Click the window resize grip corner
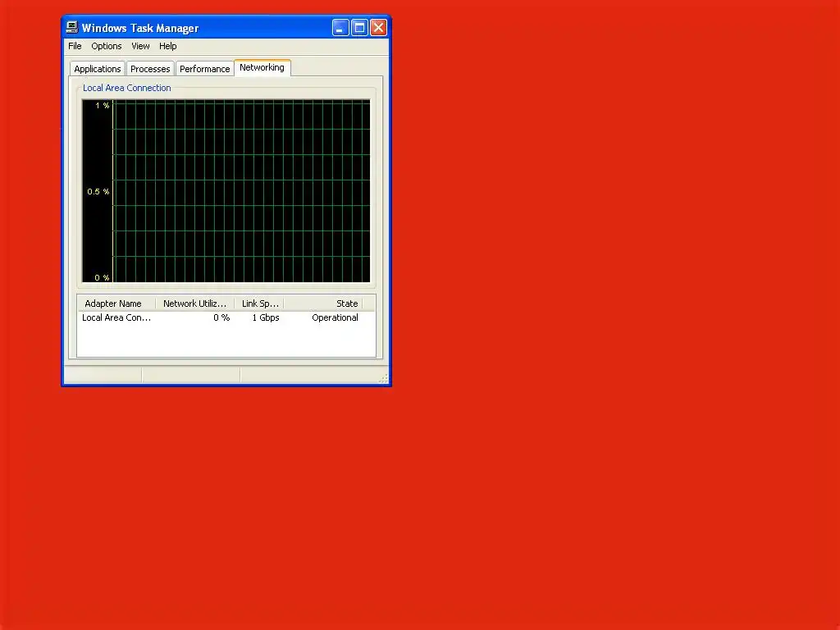The width and height of the screenshot is (840, 630). 383,378
